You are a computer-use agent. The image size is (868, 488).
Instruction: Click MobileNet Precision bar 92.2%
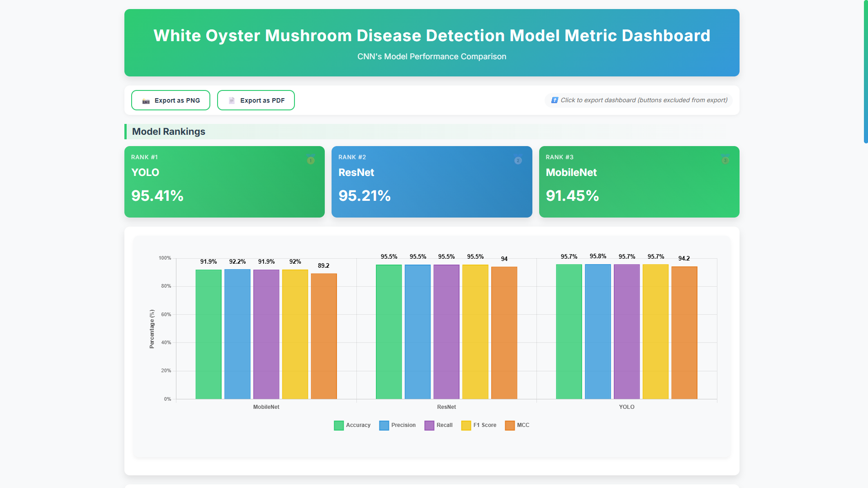click(x=237, y=334)
